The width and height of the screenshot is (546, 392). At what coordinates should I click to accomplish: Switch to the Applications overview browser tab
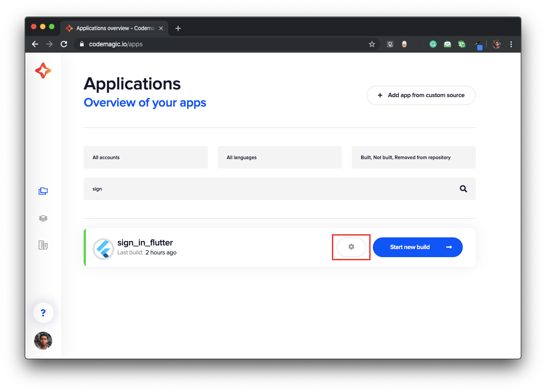point(112,28)
